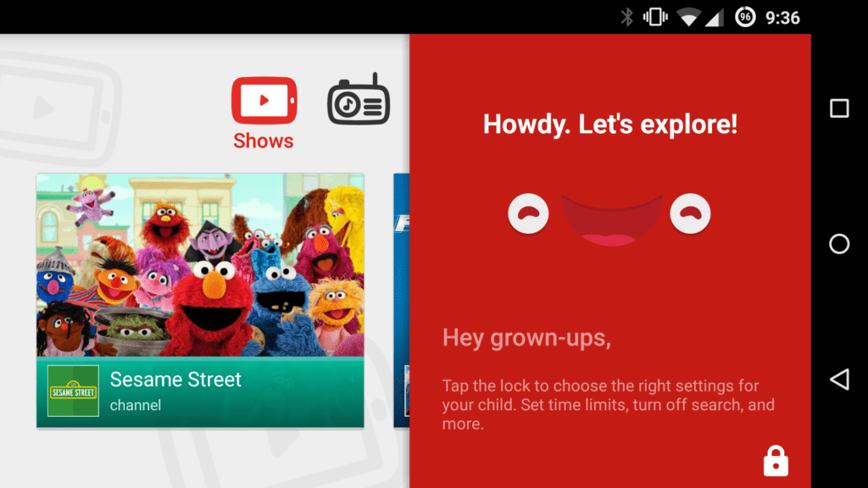Tap the Bluetooth status icon
This screenshot has width=868, height=488.
(626, 17)
